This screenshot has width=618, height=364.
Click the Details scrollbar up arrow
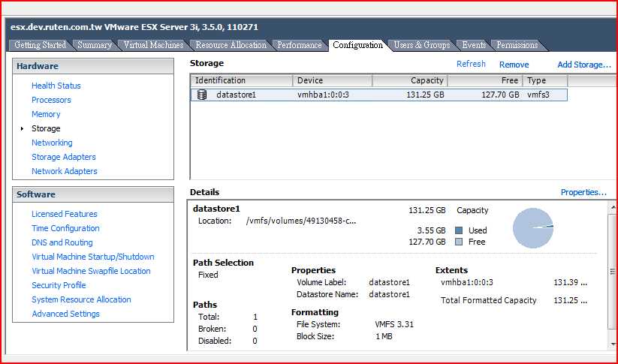click(x=613, y=206)
